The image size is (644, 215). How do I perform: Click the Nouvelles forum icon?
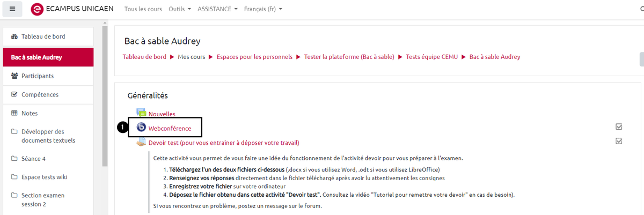tap(141, 113)
